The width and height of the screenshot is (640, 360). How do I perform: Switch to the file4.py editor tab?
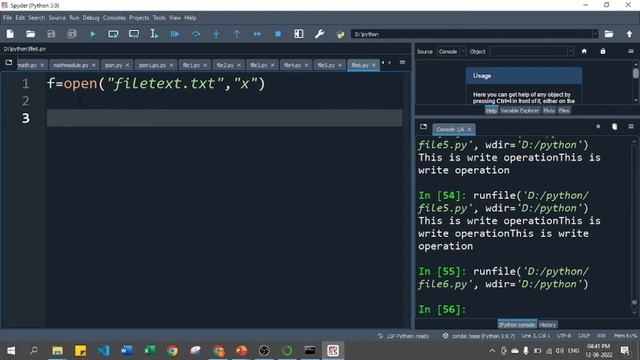tap(292, 65)
